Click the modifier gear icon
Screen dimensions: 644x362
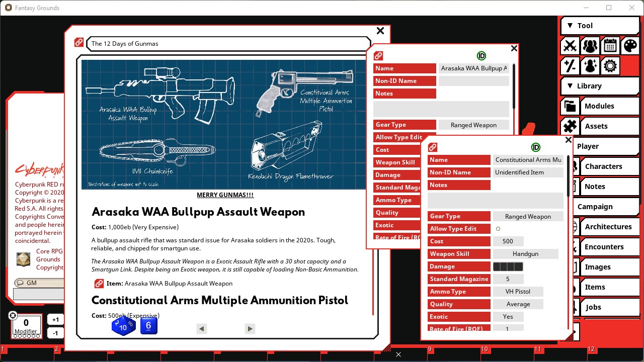pos(13,316)
